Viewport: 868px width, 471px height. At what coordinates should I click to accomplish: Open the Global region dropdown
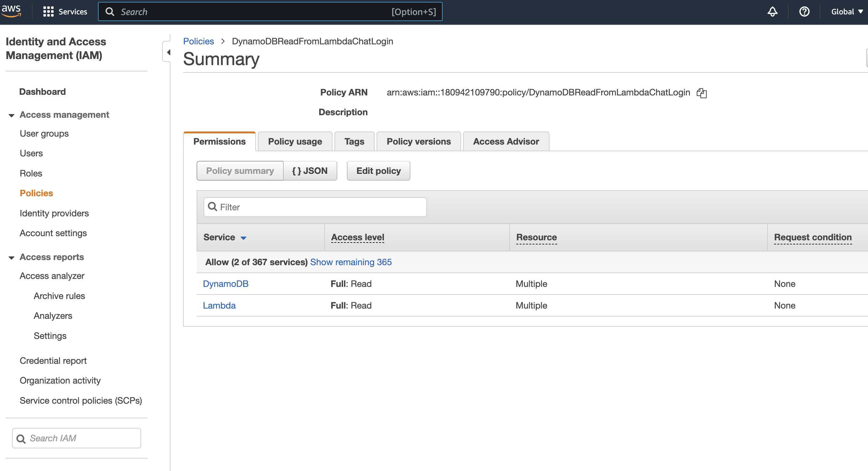click(x=847, y=12)
